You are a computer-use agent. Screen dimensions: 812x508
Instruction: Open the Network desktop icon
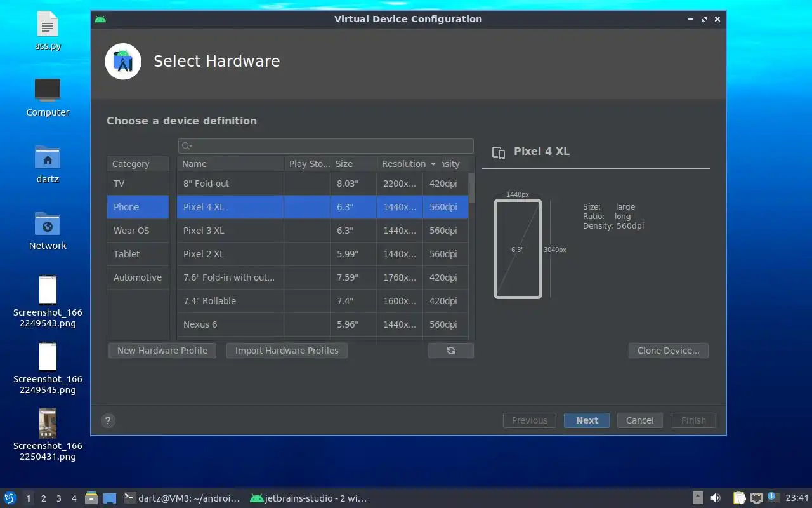(x=48, y=231)
